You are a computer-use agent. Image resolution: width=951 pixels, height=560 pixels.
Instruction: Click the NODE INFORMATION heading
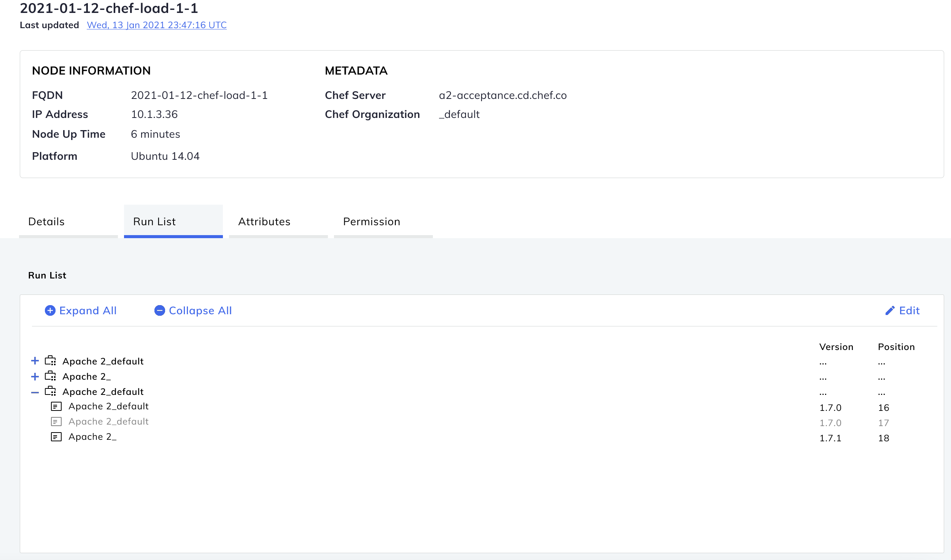click(x=91, y=71)
